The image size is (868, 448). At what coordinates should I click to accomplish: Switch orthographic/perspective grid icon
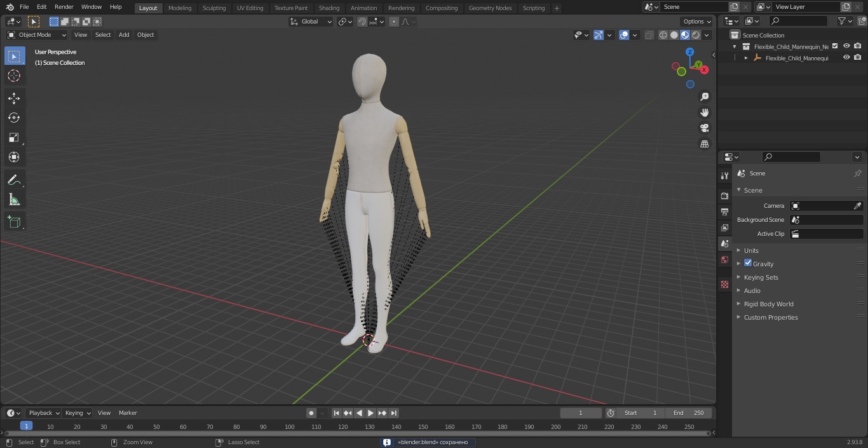(704, 144)
